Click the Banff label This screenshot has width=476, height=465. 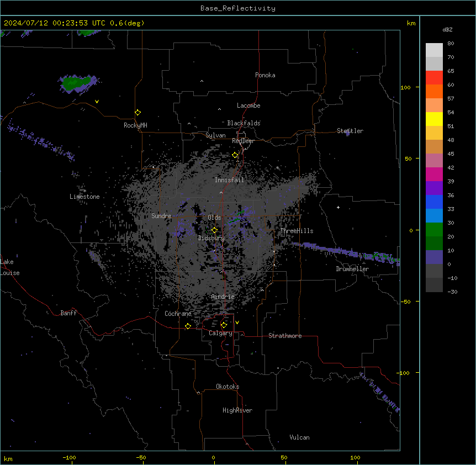click(x=68, y=313)
